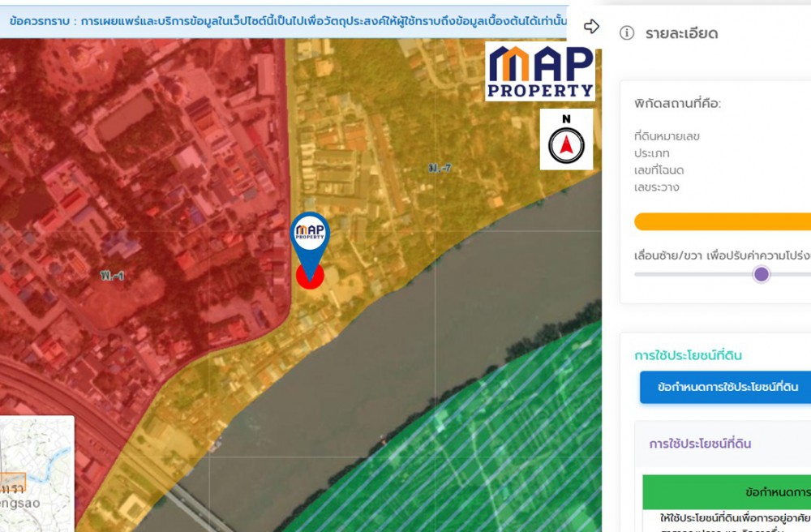Click the north compass icon on the map
The height and width of the screenshot is (532, 811).
[x=566, y=140]
